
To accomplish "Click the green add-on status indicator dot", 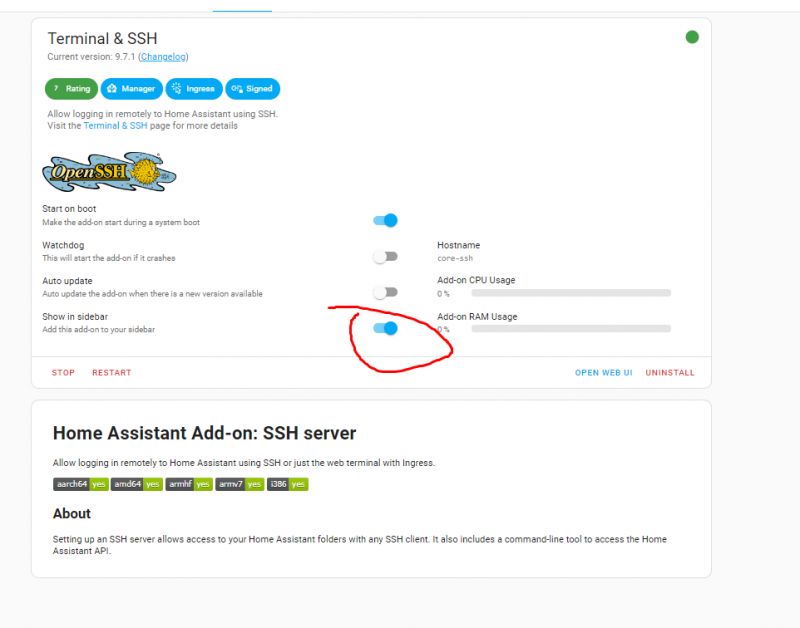I will pos(692,35).
